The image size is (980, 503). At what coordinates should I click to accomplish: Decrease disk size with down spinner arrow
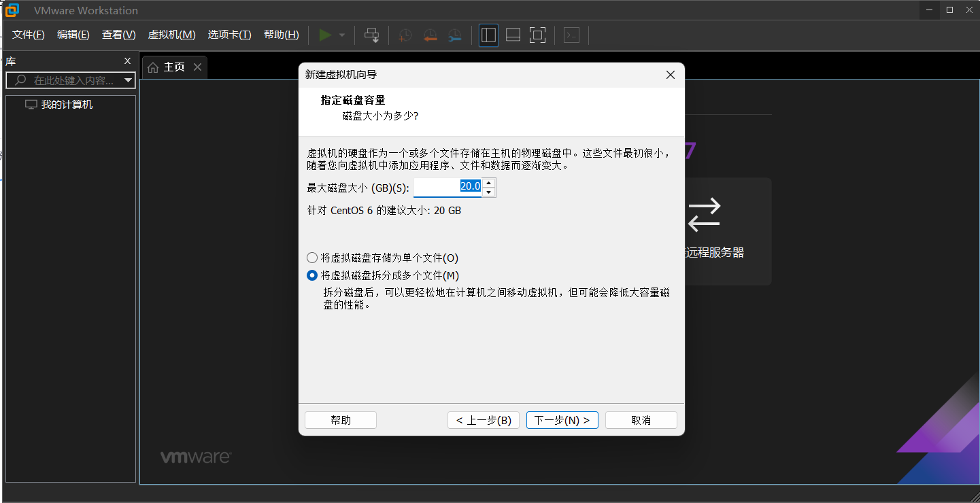coord(488,192)
